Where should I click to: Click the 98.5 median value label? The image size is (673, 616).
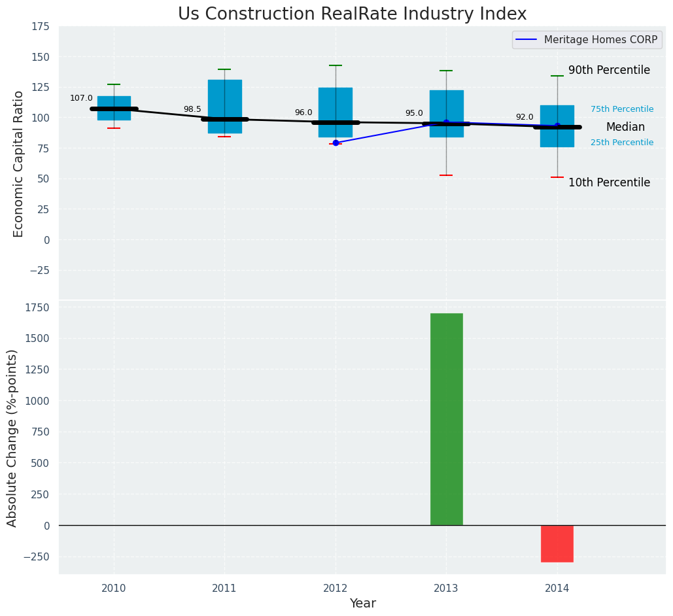(x=192, y=109)
